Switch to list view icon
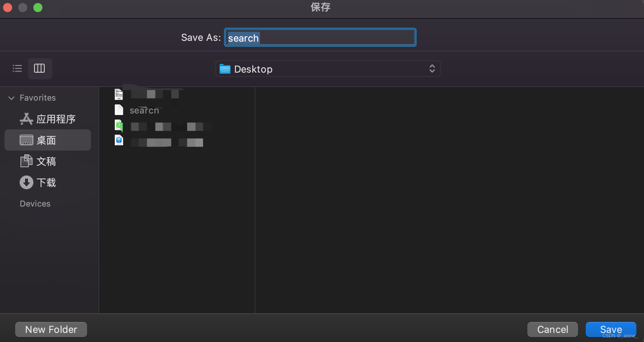This screenshot has height=342, width=644. (17, 68)
